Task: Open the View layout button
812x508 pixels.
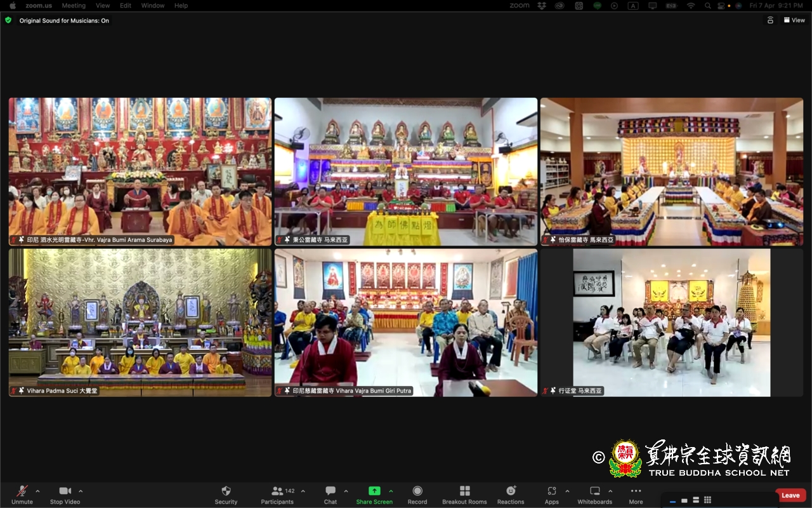Action: pyautogui.click(x=794, y=20)
